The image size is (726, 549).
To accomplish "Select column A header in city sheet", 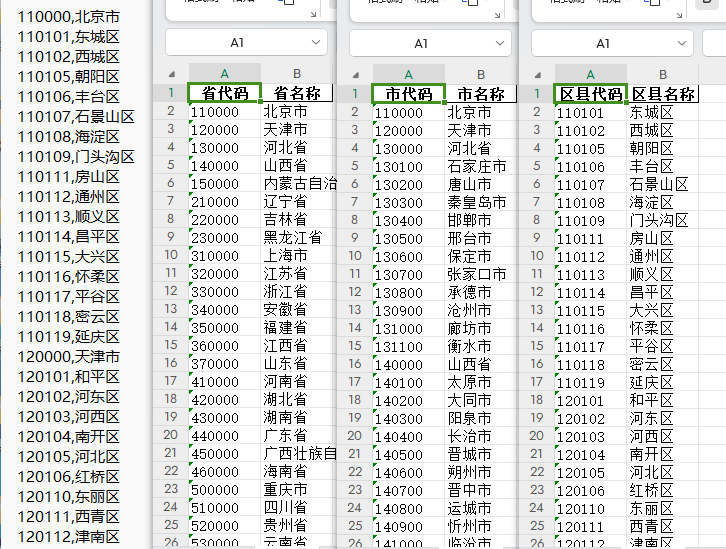I will [x=408, y=75].
